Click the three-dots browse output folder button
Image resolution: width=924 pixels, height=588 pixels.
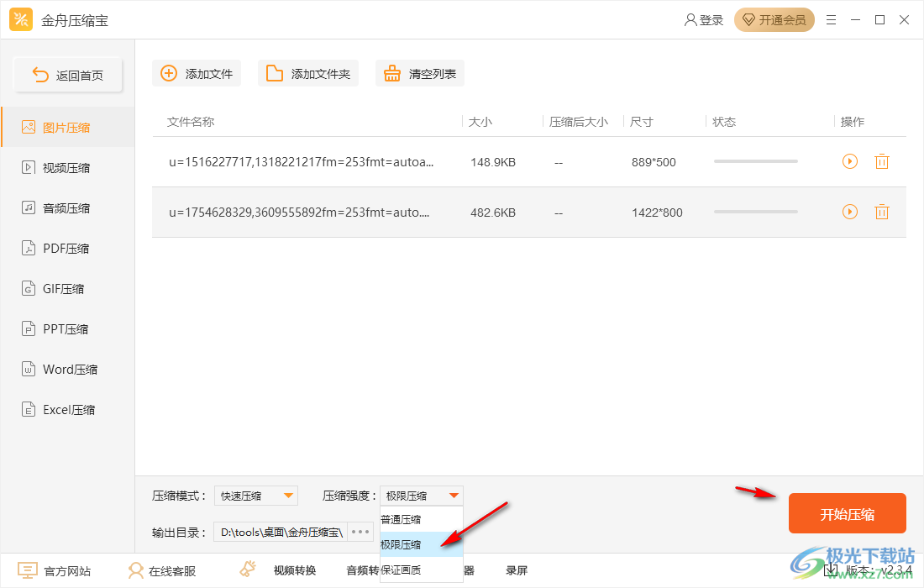(360, 532)
